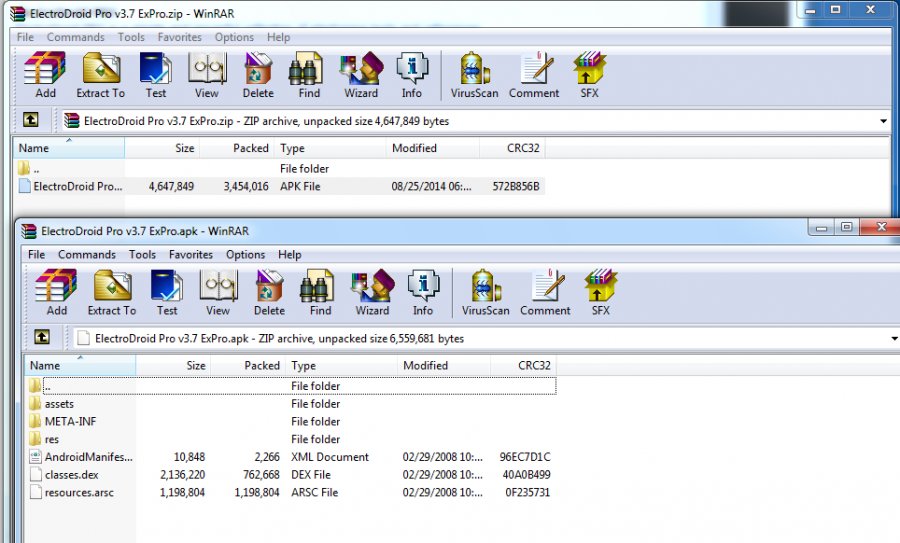Select the parent folder row in the ExPro.zip list
900x543 pixels.
point(281,169)
